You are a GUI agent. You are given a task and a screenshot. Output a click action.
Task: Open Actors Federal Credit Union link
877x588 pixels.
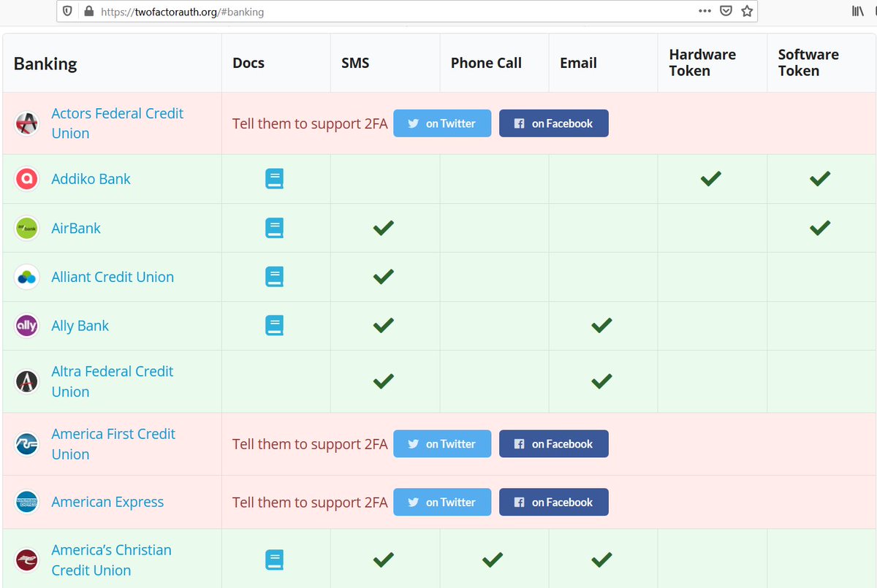point(117,123)
